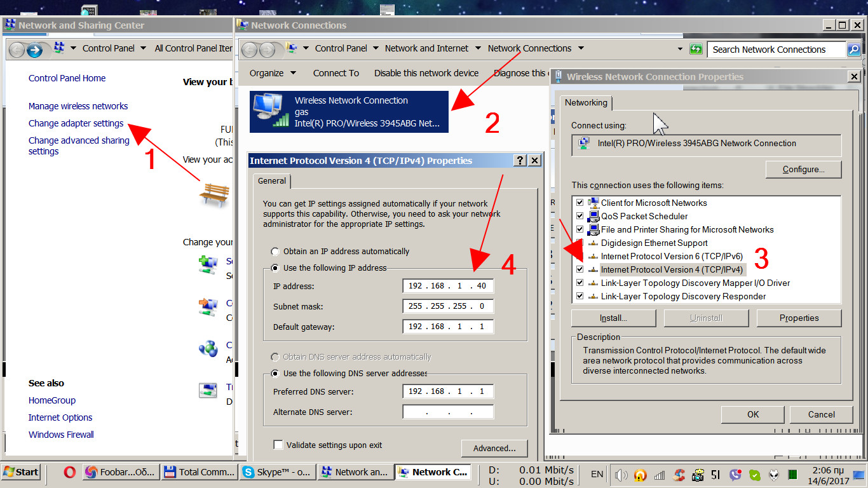Viewport: 868px width, 488px height.
Task: Open Windows Firewall link
Action: click(x=61, y=435)
